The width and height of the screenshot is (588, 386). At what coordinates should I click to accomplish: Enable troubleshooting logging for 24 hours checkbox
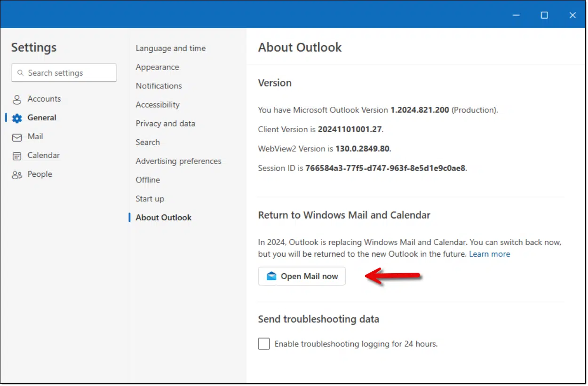pos(264,344)
